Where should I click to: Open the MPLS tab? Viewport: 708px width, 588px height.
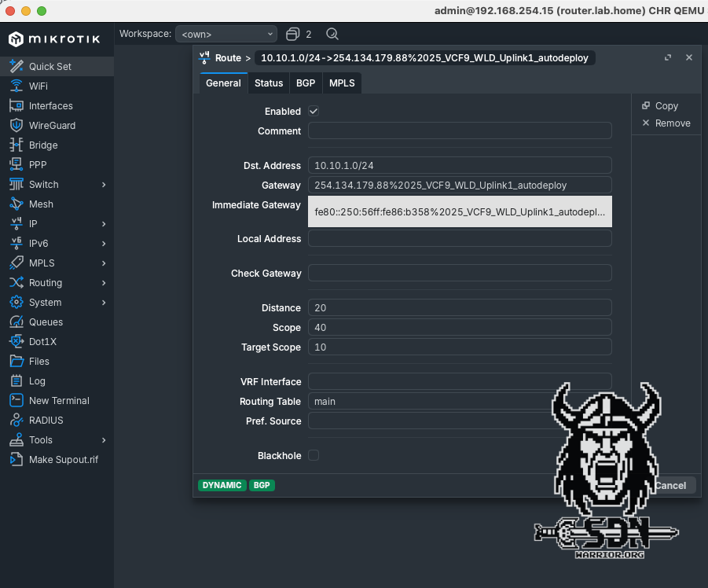click(342, 83)
